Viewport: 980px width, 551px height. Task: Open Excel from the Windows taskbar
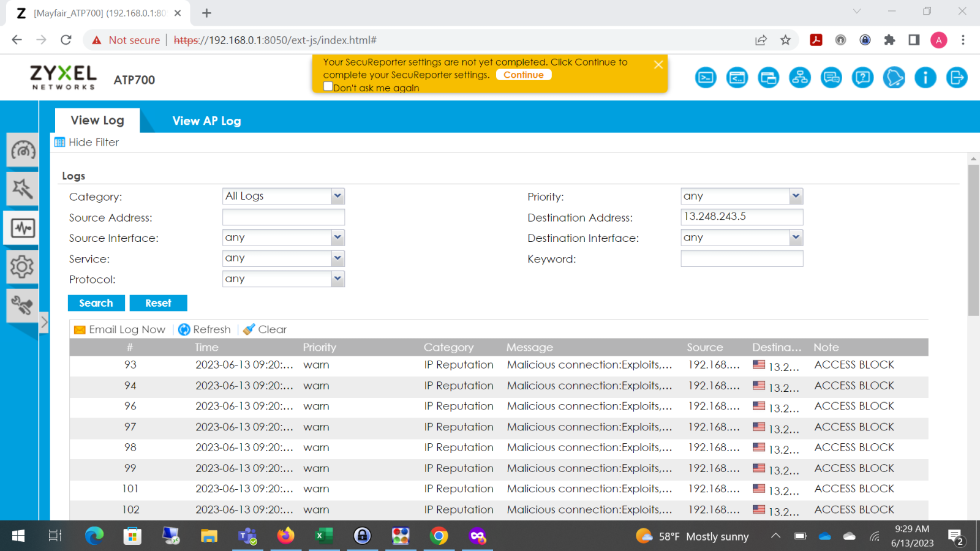point(324,536)
